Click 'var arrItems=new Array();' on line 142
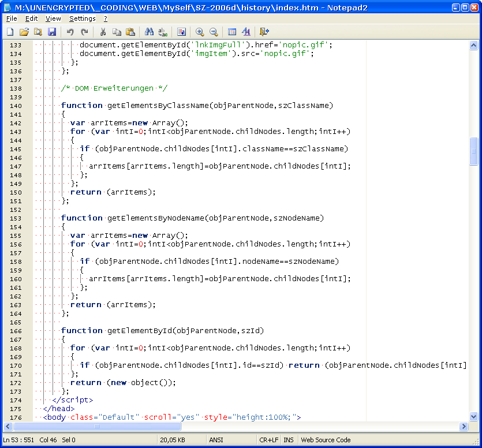The image size is (482, 448). tap(129, 123)
